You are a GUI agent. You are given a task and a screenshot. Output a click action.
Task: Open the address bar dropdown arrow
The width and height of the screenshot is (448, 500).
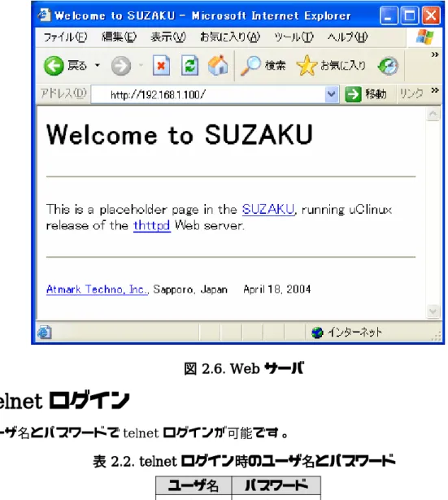click(x=332, y=94)
